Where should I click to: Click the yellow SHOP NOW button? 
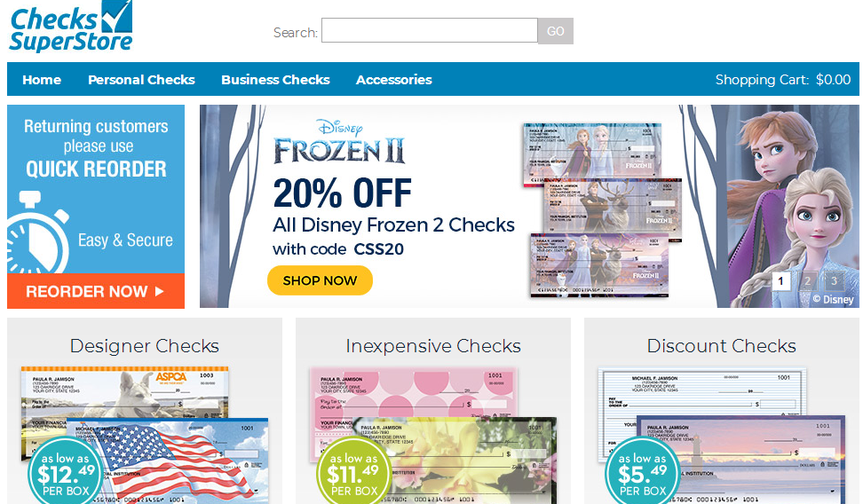pos(320,280)
